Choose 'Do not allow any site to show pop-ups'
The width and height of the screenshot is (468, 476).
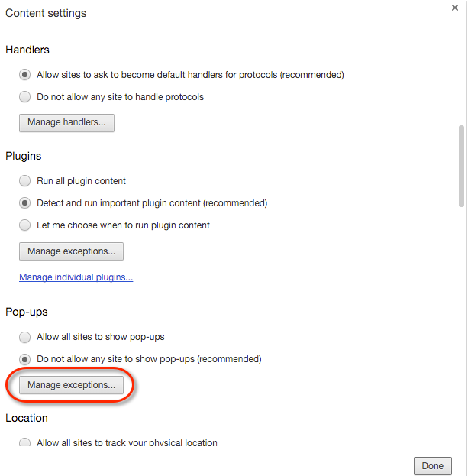tap(25, 359)
